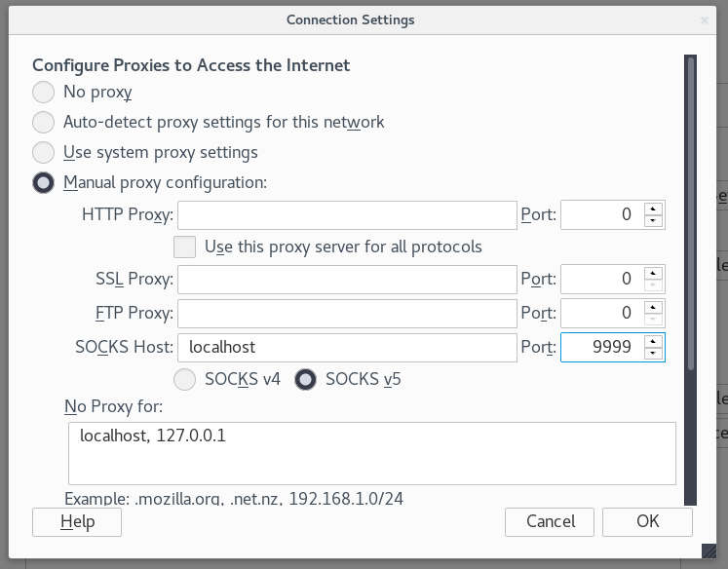Switch to SOCKS v4
The image size is (728, 569).
[184, 379]
